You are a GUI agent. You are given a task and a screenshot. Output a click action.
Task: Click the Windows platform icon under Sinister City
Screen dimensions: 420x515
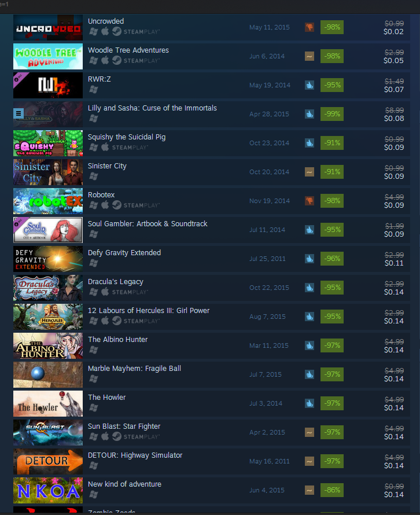click(x=94, y=176)
